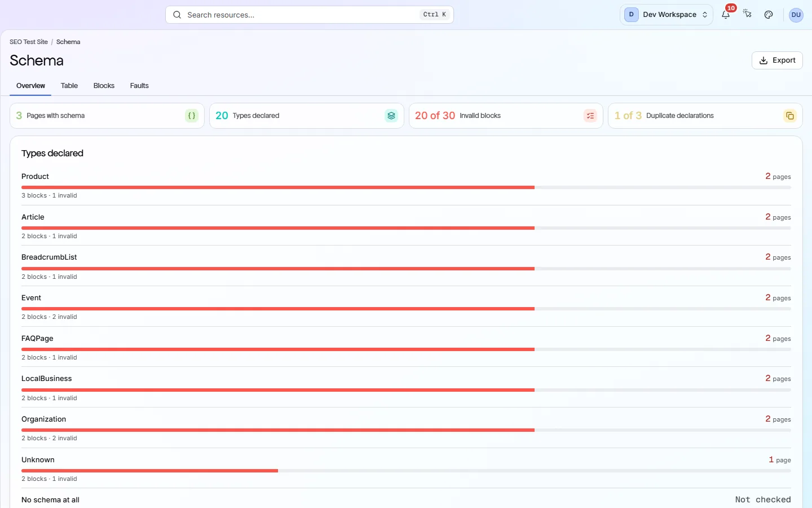812x508 pixels.
Task: Expand the Dev Workspace switcher
Action: click(x=667, y=15)
